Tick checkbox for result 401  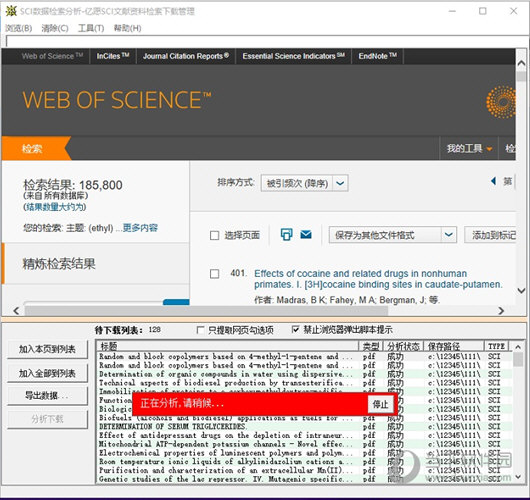pos(214,273)
